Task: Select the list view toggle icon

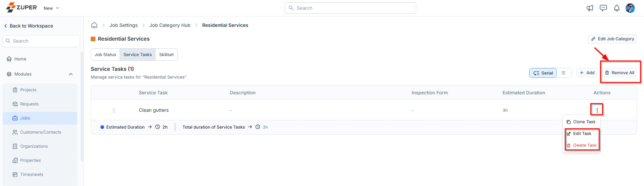Action: tap(563, 73)
